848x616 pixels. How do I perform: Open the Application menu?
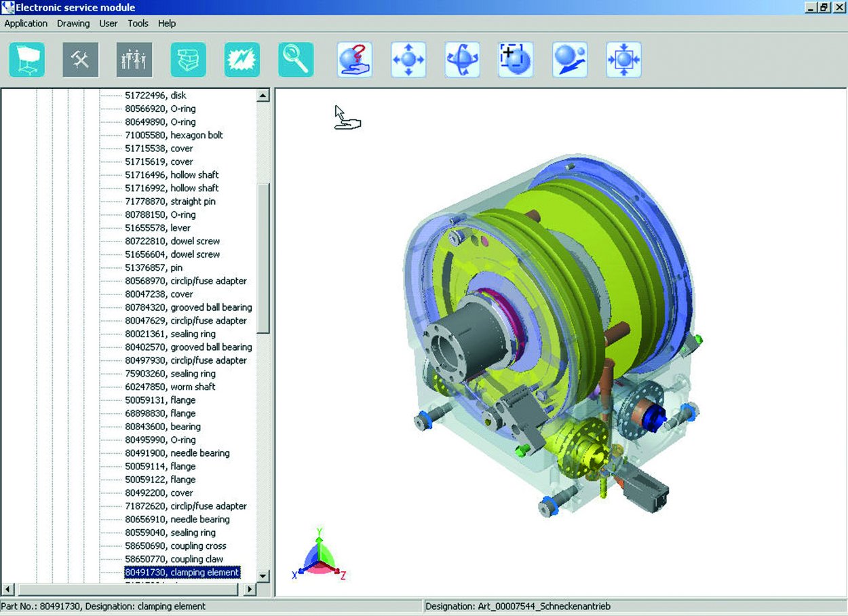26,23
